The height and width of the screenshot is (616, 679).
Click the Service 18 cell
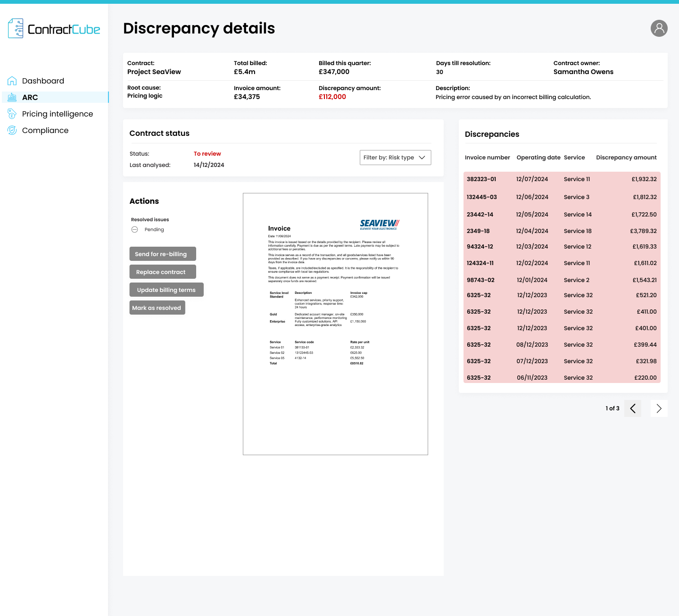pyautogui.click(x=578, y=231)
